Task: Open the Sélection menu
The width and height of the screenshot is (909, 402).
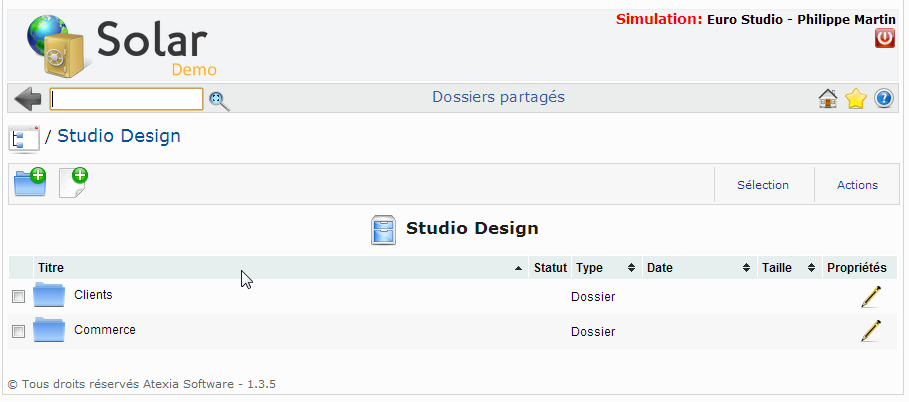Action: pos(763,185)
